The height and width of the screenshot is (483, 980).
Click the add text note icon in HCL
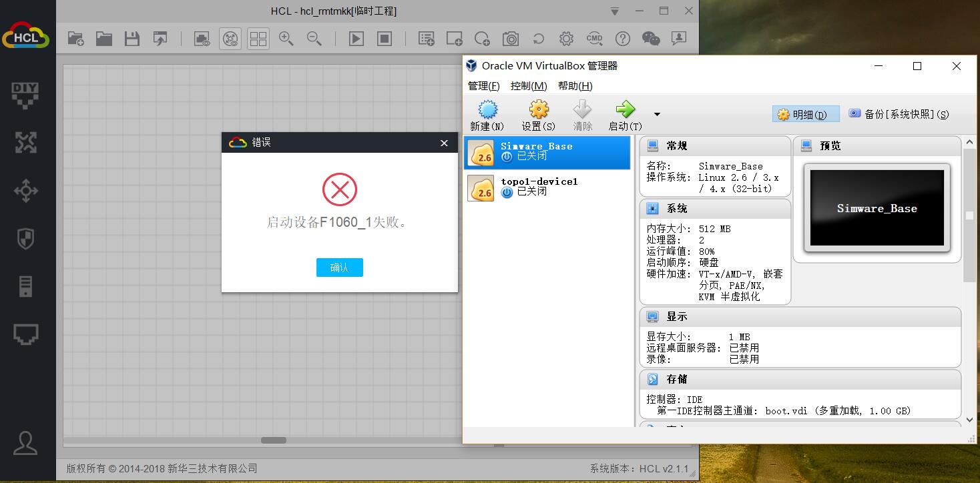coord(427,39)
